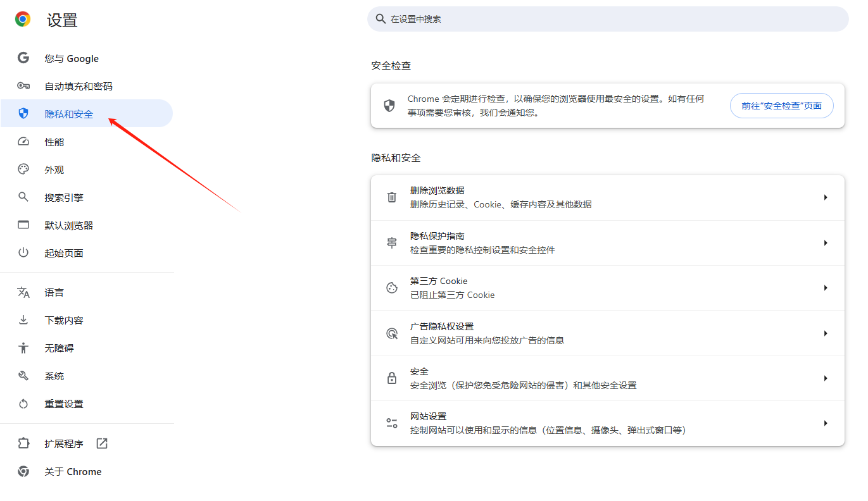The width and height of the screenshot is (868, 501).
Task: Click the signpost icon for 隐私保护指南
Action: click(x=392, y=243)
